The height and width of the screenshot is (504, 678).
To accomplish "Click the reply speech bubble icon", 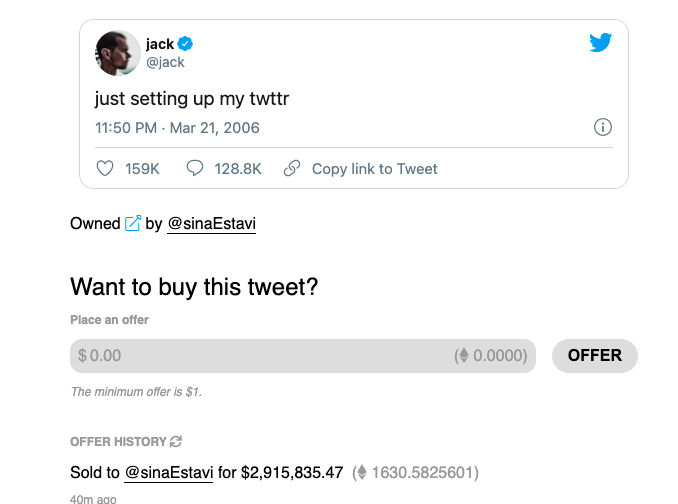I will [195, 169].
